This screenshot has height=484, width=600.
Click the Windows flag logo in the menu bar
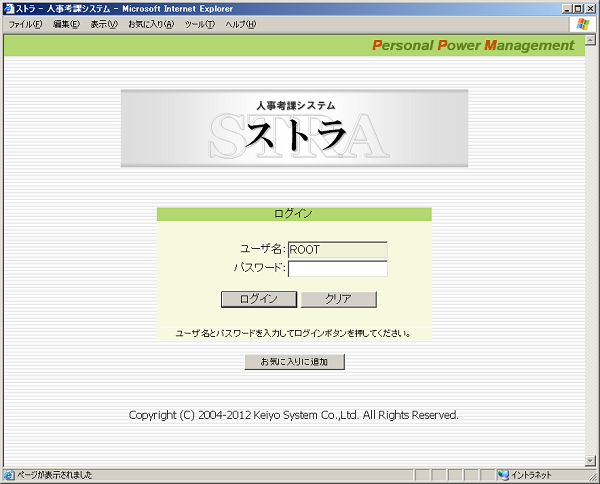coord(583,24)
